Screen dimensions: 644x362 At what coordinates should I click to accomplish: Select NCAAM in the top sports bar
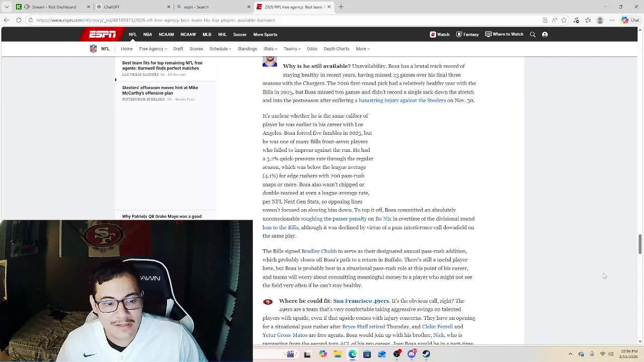coord(166,34)
